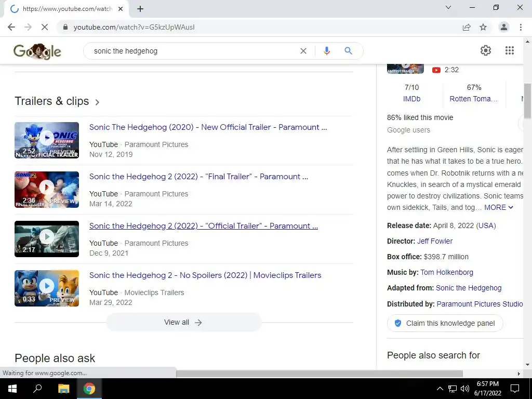The height and width of the screenshot is (399, 532).
Task: Open the network status tray icon
Action: tap(453, 389)
